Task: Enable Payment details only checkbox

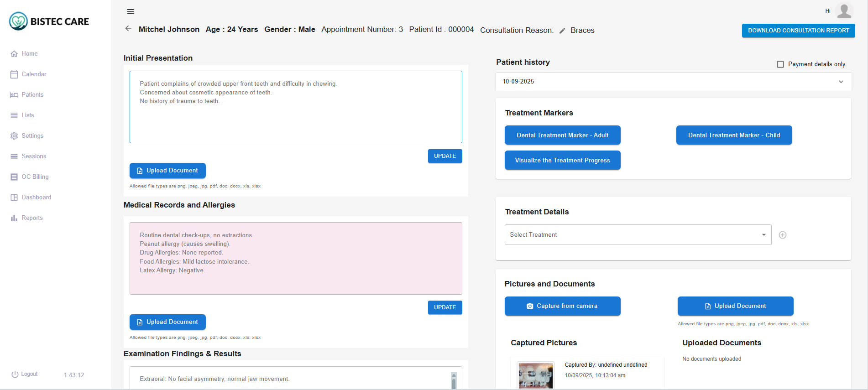Action: click(780, 64)
